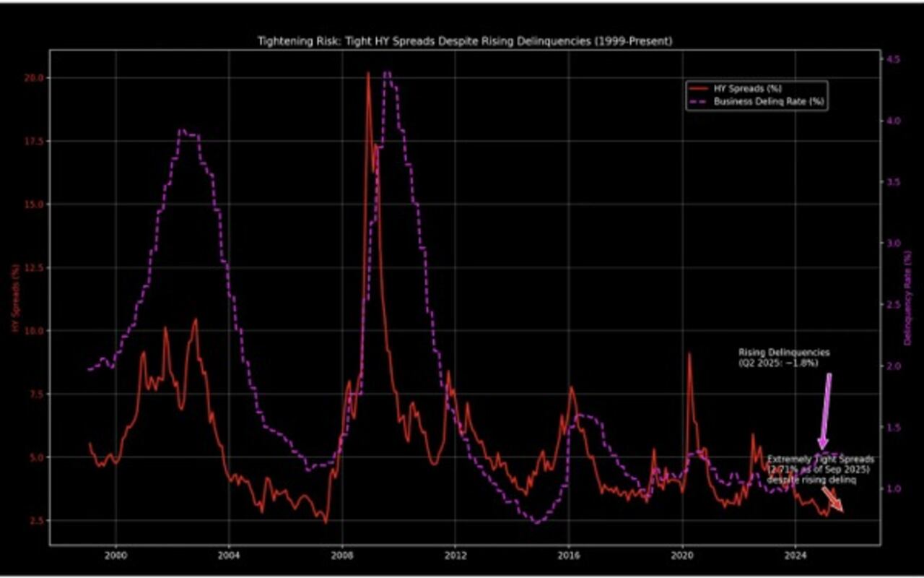The width and height of the screenshot is (924, 578).
Task: Select the HY Spreads (%) legend label
Action: (x=749, y=89)
